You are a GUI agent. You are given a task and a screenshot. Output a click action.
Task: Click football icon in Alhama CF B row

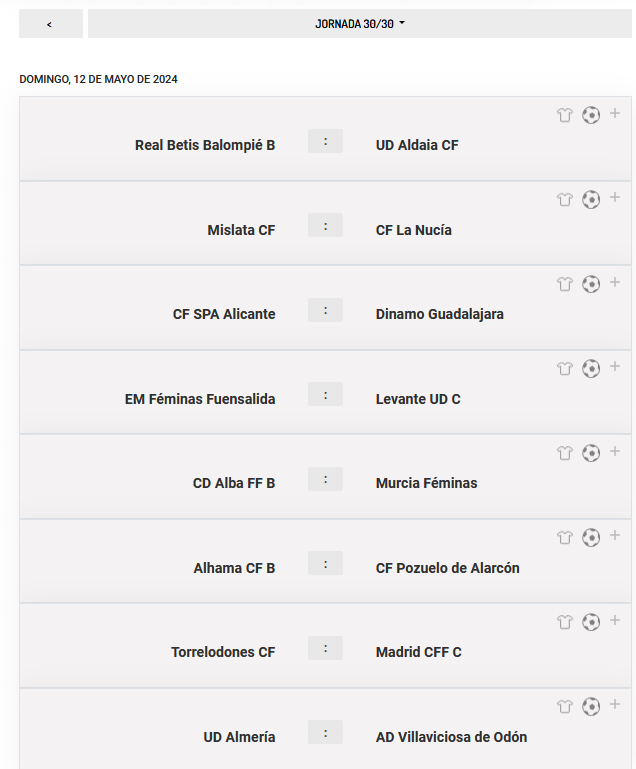[x=591, y=538]
